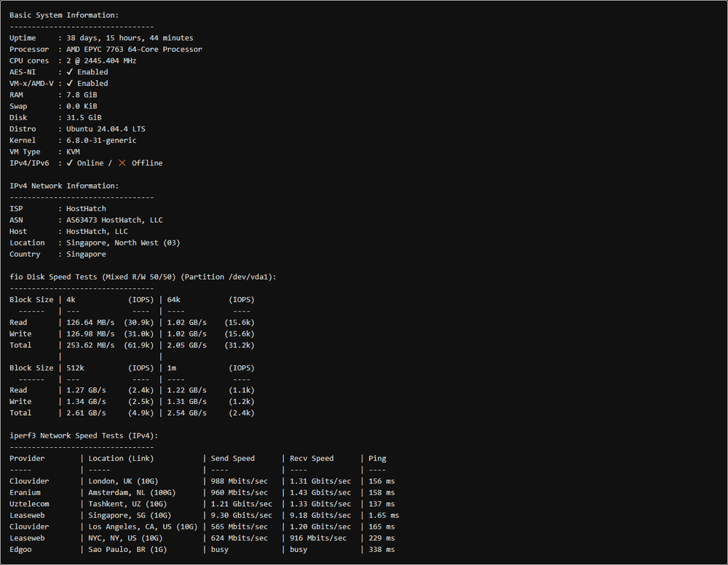Click 4k write IOPS '(31.0k)'
728x565 pixels.
(x=139, y=333)
